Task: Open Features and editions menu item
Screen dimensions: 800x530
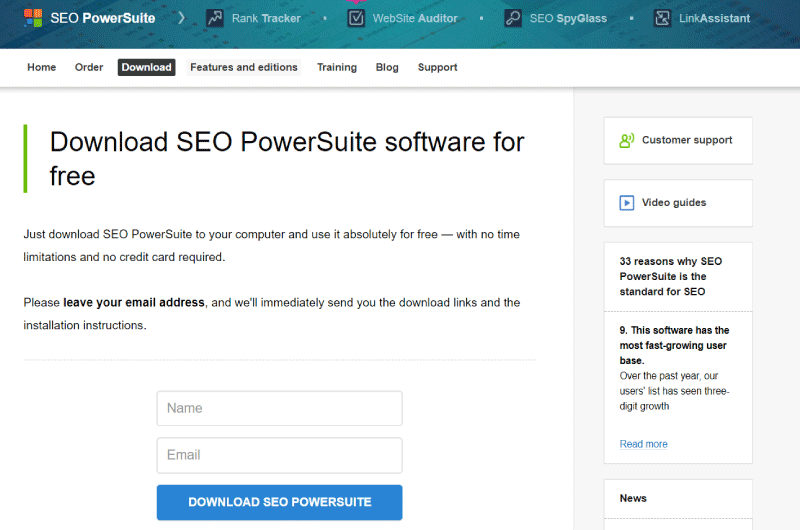Action: click(x=243, y=67)
